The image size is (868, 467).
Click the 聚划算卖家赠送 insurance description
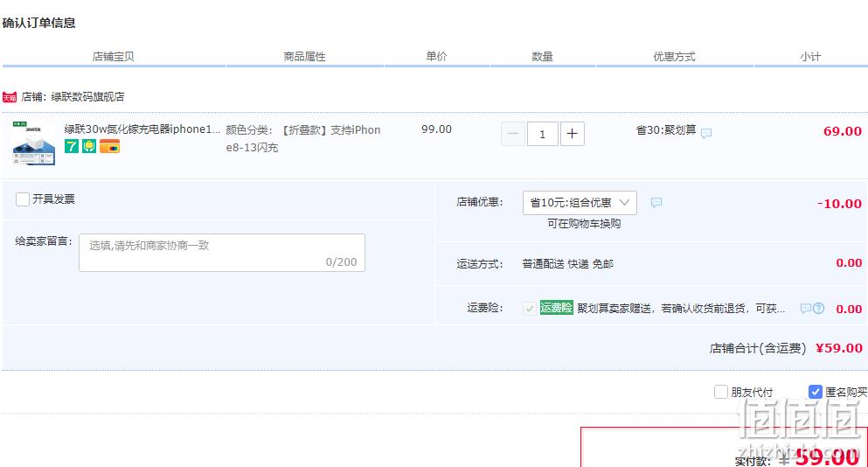pyautogui.click(x=681, y=309)
